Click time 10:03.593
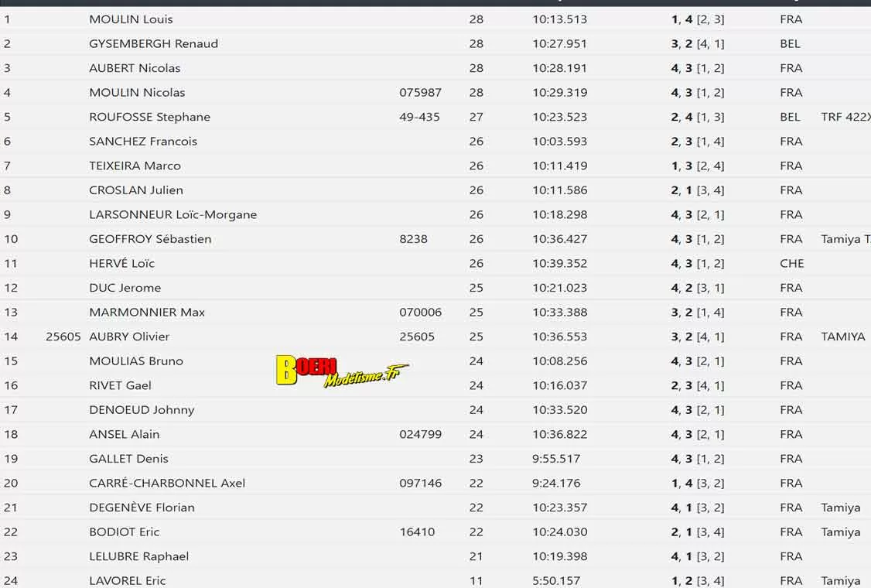Image resolution: width=871 pixels, height=588 pixels. pos(559,142)
